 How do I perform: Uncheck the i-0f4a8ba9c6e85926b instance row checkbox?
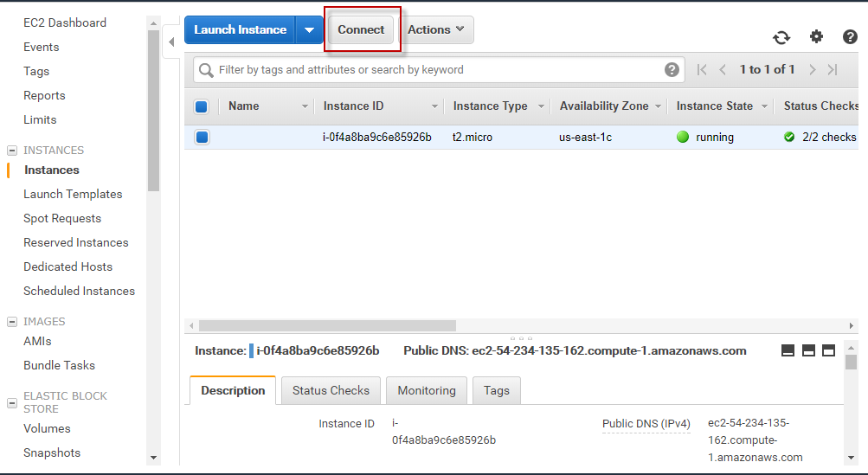coord(202,137)
